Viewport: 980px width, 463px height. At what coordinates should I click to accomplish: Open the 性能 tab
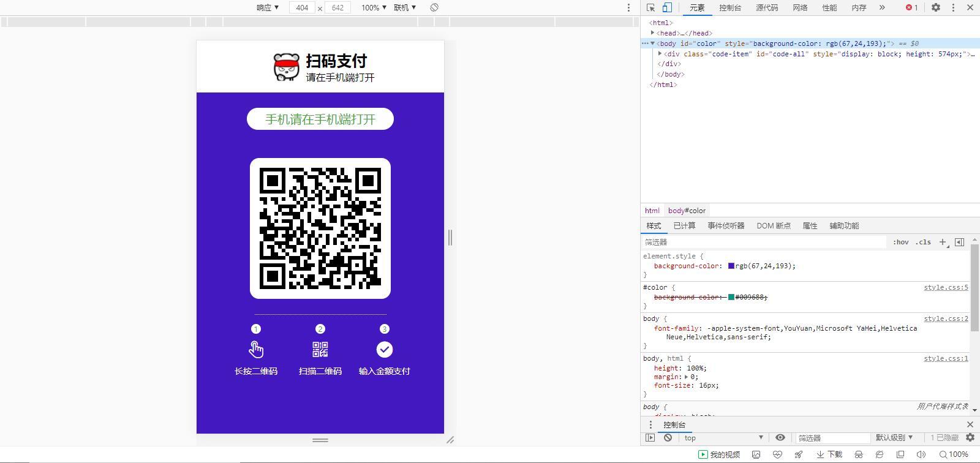pyautogui.click(x=829, y=7)
